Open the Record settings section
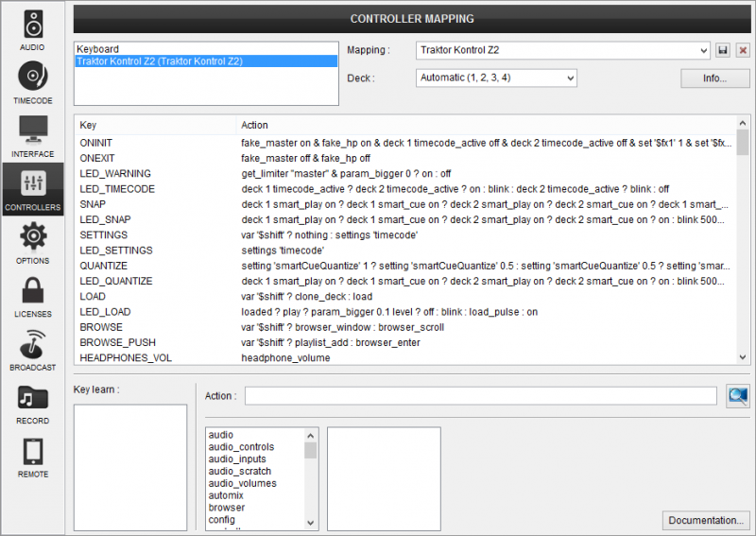756x536 pixels. [x=32, y=402]
